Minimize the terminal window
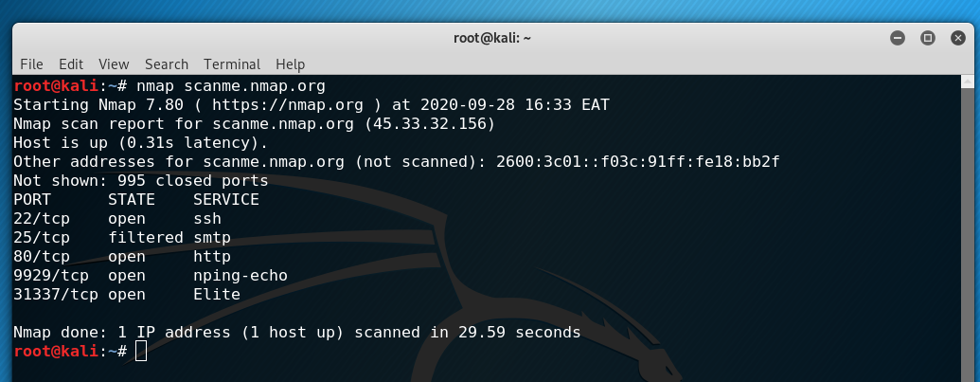Image resolution: width=980 pixels, height=382 pixels. click(898, 38)
